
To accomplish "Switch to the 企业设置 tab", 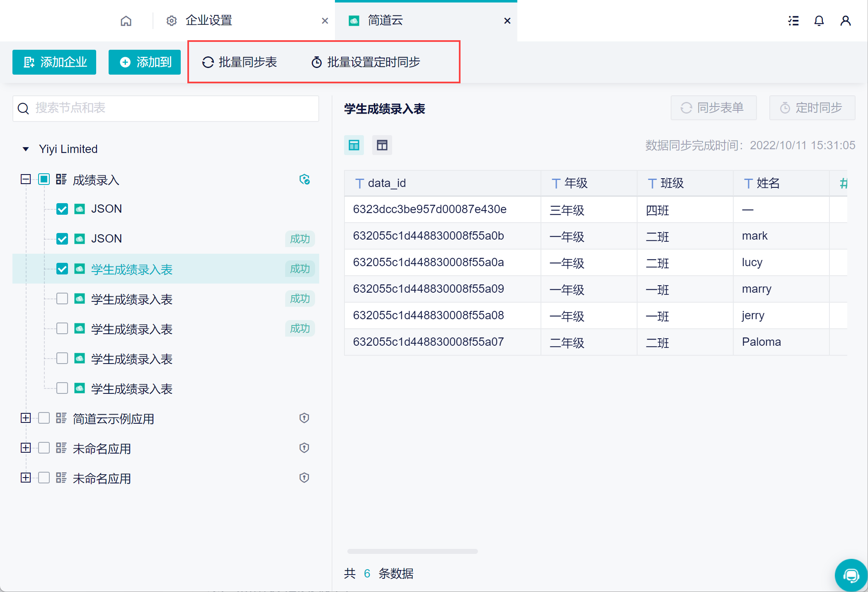I will click(x=209, y=21).
